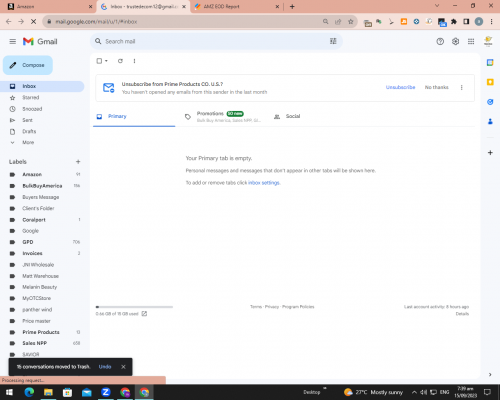This screenshot has height=400, width=500.
Task: Refresh the inbox
Action: (x=120, y=61)
